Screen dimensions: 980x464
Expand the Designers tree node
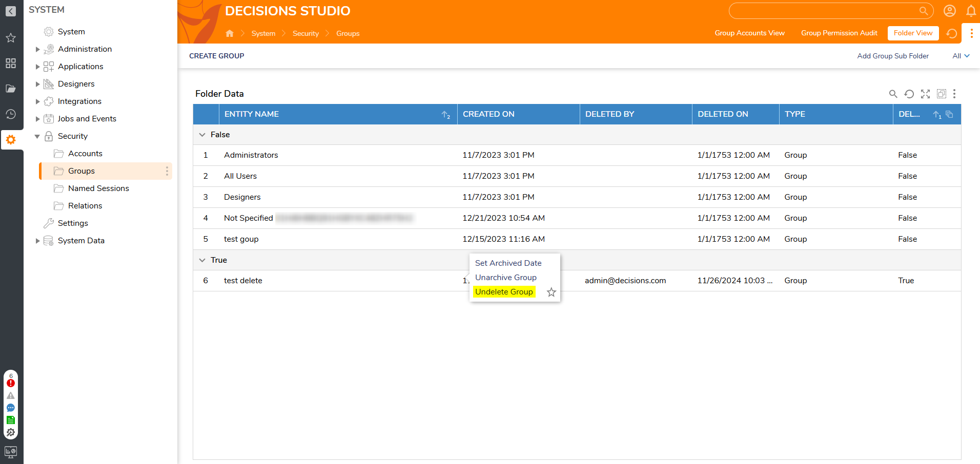[x=37, y=84]
